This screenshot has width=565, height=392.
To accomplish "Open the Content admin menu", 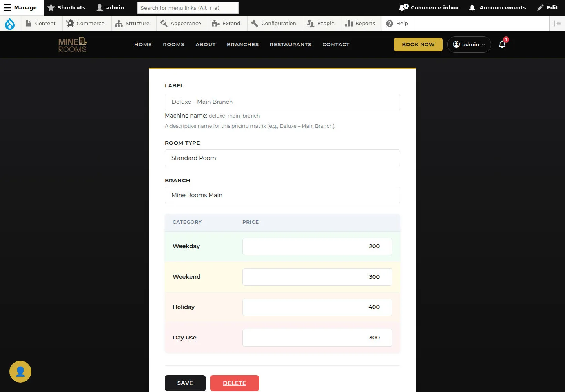I will 41,24.
